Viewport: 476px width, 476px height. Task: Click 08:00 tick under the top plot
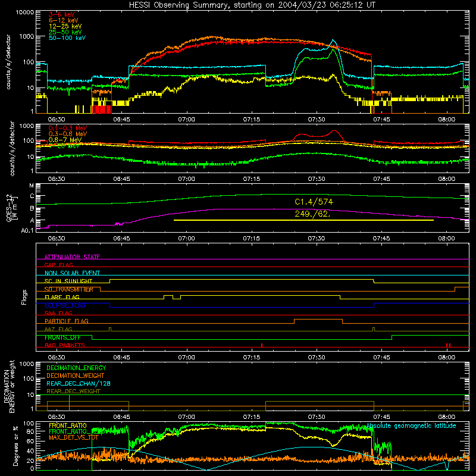pos(447,120)
